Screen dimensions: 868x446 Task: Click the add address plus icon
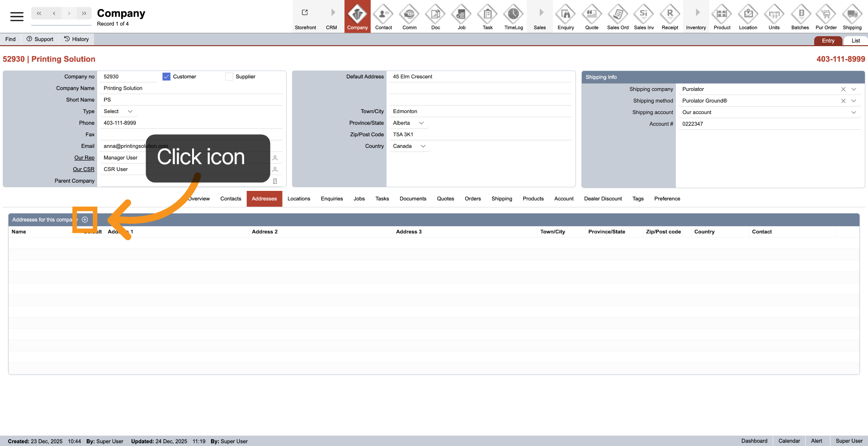85,220
